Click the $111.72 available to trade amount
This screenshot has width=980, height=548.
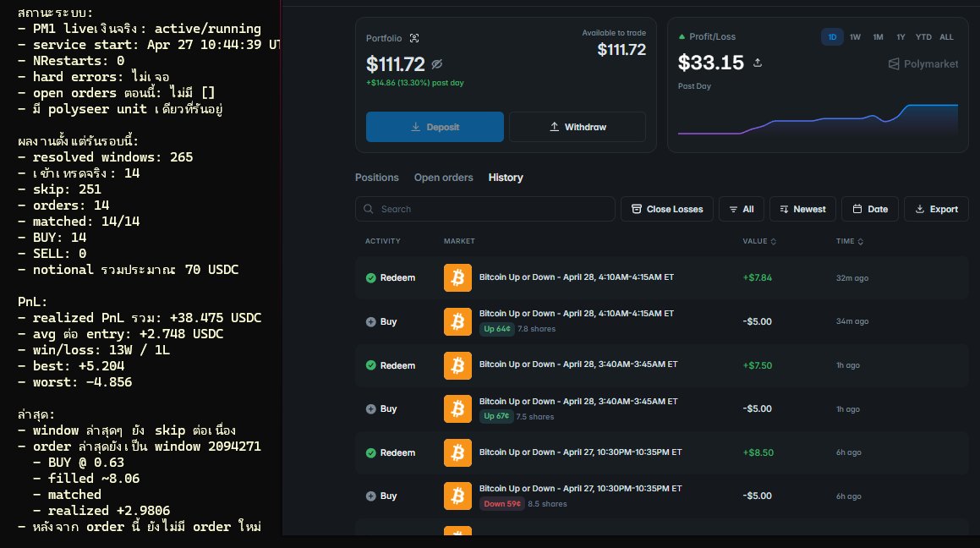tap(621, 50)
